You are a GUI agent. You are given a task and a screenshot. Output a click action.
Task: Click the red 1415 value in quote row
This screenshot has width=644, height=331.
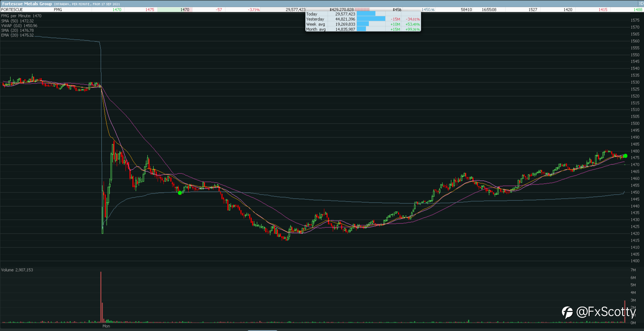point(603,9)
